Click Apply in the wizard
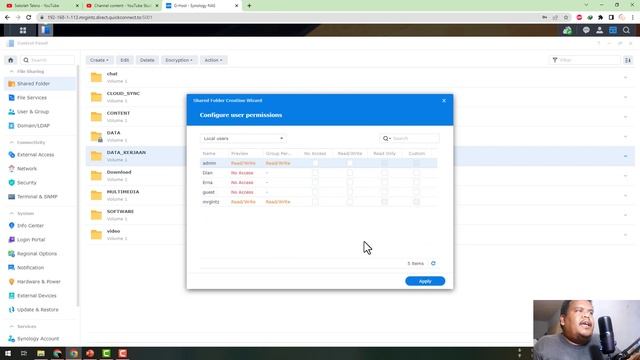 point(425,281)
